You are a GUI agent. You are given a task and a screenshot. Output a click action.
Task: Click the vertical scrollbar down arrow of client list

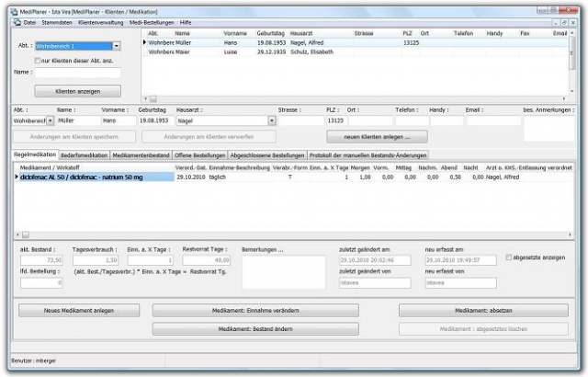[x=571, y=91]
